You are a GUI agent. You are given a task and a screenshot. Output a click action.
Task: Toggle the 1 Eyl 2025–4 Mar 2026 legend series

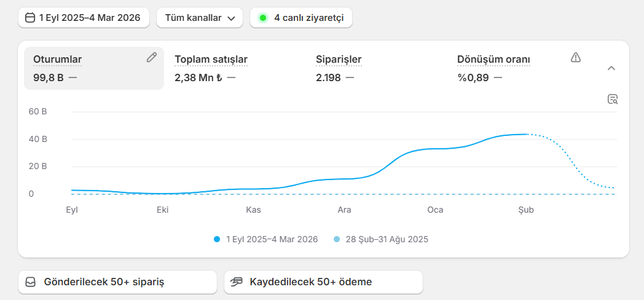(265, 239)
